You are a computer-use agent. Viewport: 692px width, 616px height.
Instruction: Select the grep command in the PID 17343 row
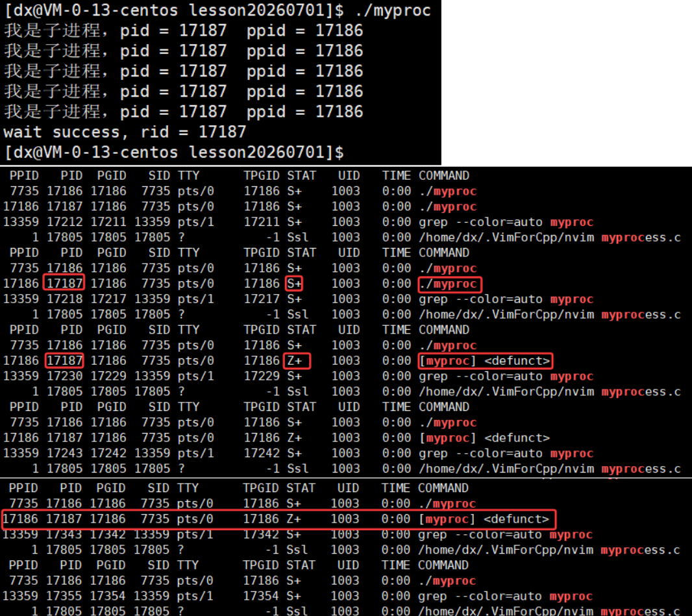[505, 535]
